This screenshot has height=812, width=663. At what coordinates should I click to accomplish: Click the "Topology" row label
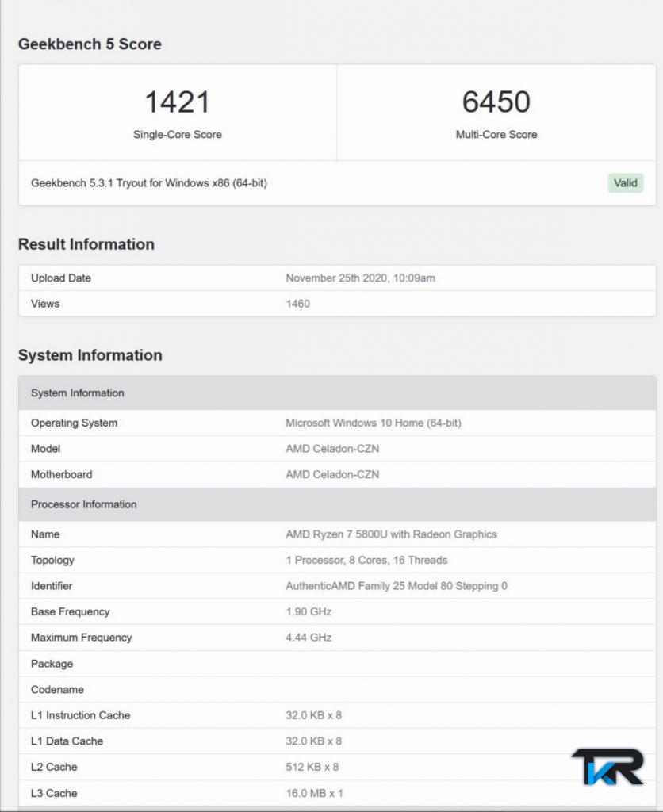click(52, 561)
